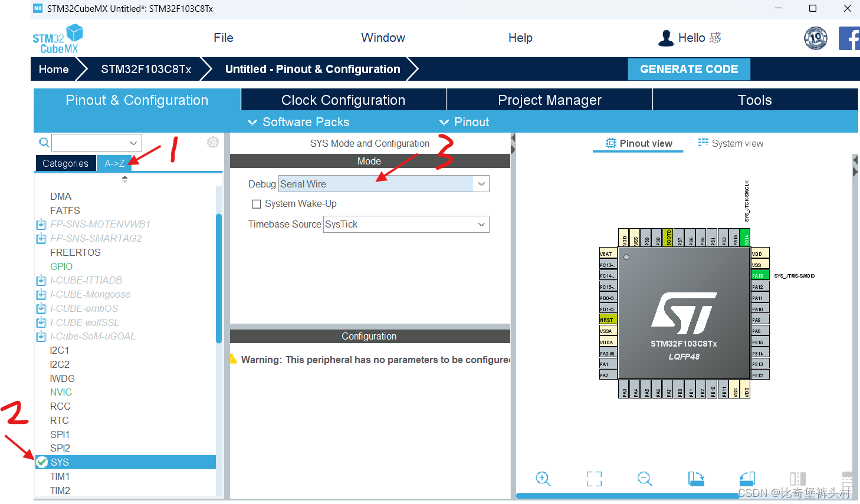Image resolution: width=860 pixels, height=504 pixels.
Task: Open the STM32F103C8Tx breadcrumb
Action: [146, 69]
